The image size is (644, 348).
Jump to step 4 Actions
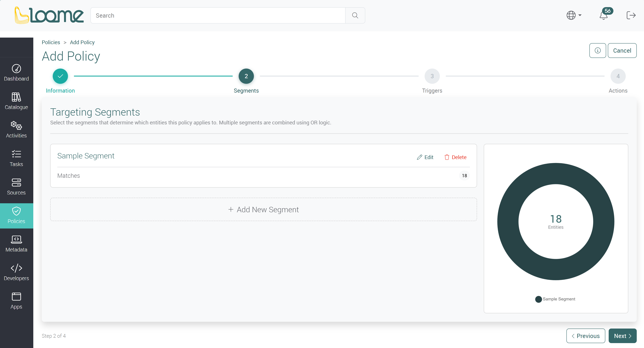(x=618, y=76)
